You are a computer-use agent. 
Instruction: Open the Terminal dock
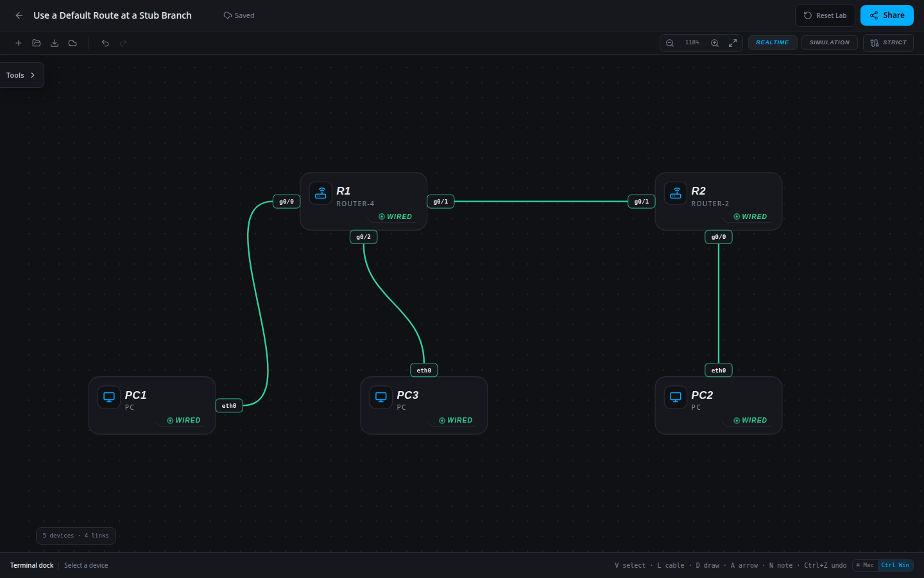[x=31, y=565]
